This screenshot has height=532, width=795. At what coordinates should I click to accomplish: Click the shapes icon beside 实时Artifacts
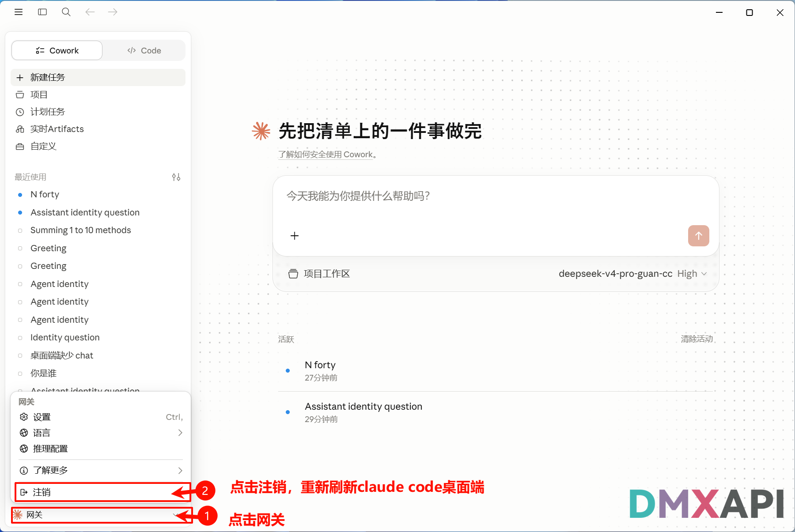(x=20, y=129)
